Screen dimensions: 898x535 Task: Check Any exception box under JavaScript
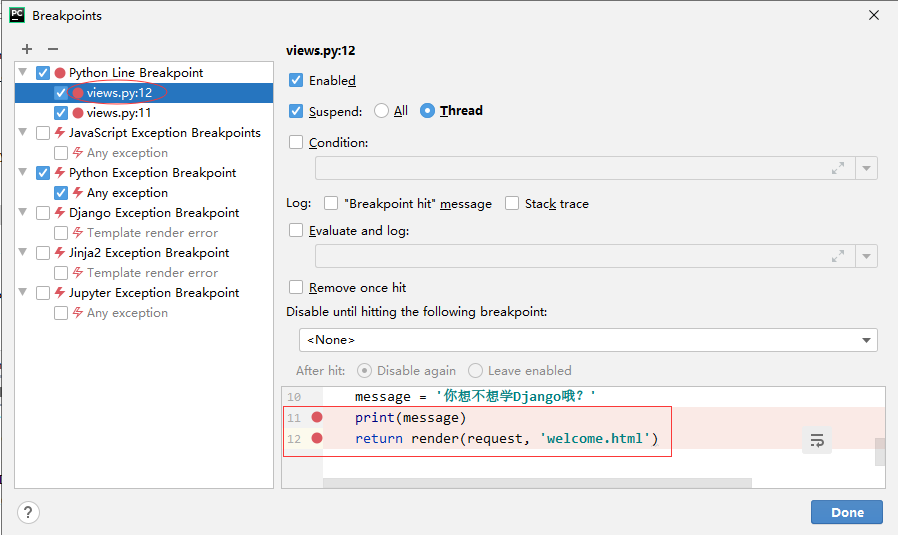tap(61, 153)
